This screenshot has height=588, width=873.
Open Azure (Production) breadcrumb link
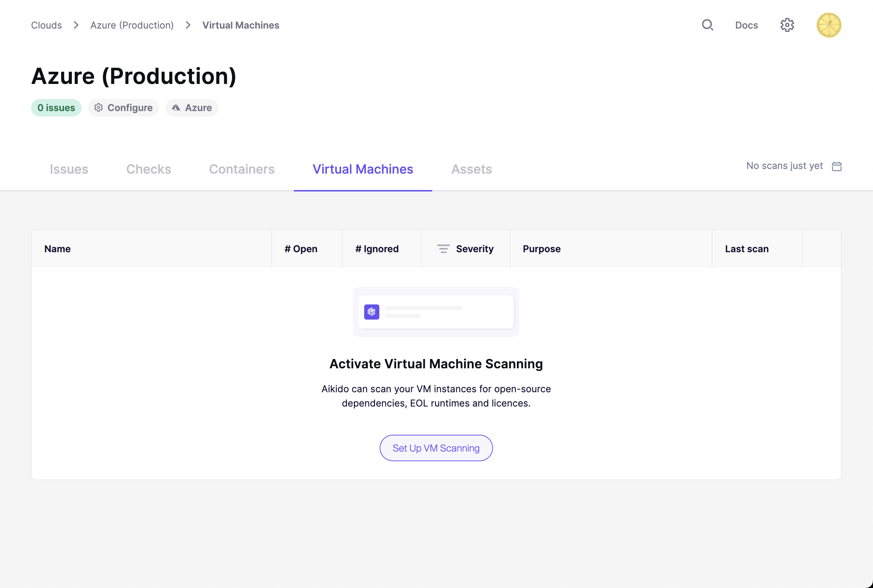click(132, 25)
